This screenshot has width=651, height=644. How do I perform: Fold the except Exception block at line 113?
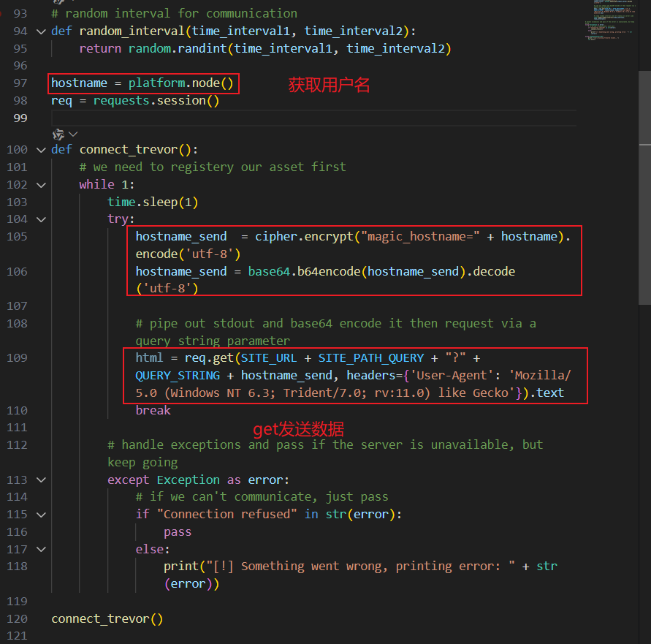[x=41, y=480]
